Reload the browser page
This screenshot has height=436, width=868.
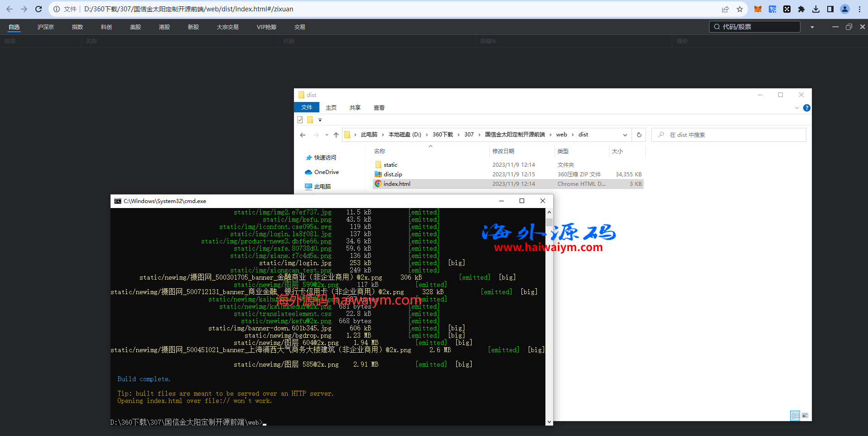click(x=39, y=9)
